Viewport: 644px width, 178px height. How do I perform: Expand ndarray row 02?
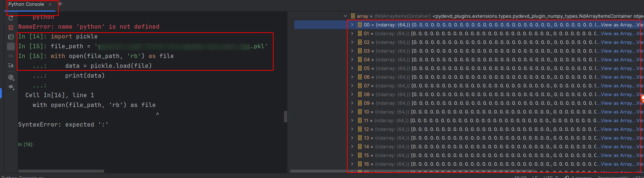[x=352, y=42]
